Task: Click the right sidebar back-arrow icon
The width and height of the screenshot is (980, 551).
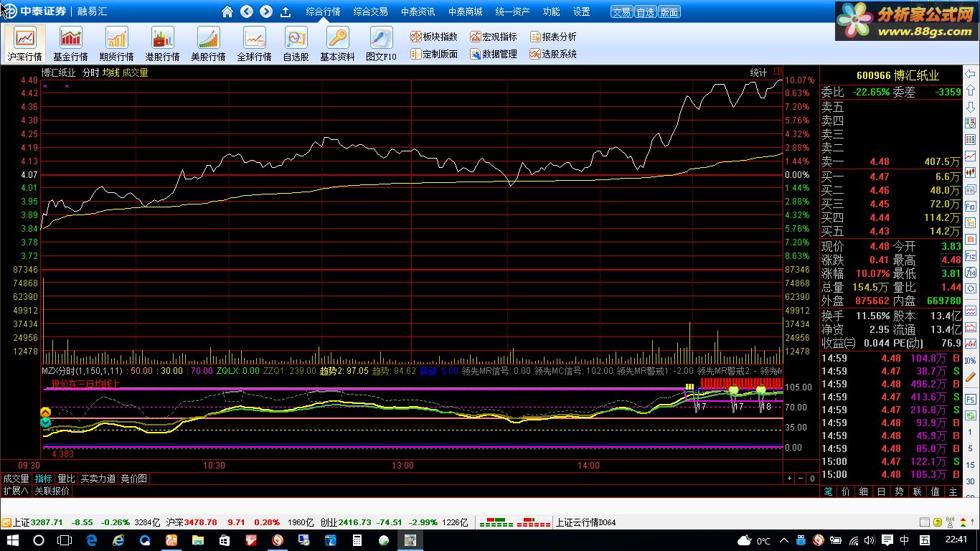Action: click(971, 75)
